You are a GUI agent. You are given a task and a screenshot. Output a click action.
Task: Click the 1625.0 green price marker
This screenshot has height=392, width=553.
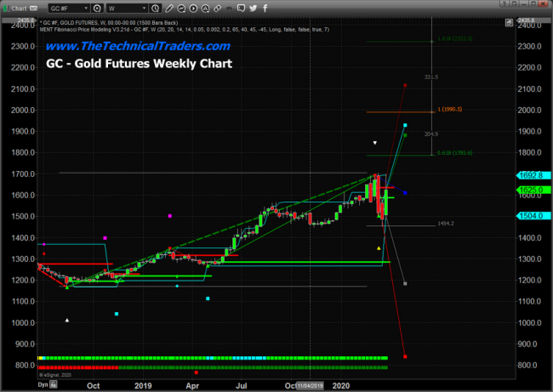pyautogui.click(x=533, y=190)
